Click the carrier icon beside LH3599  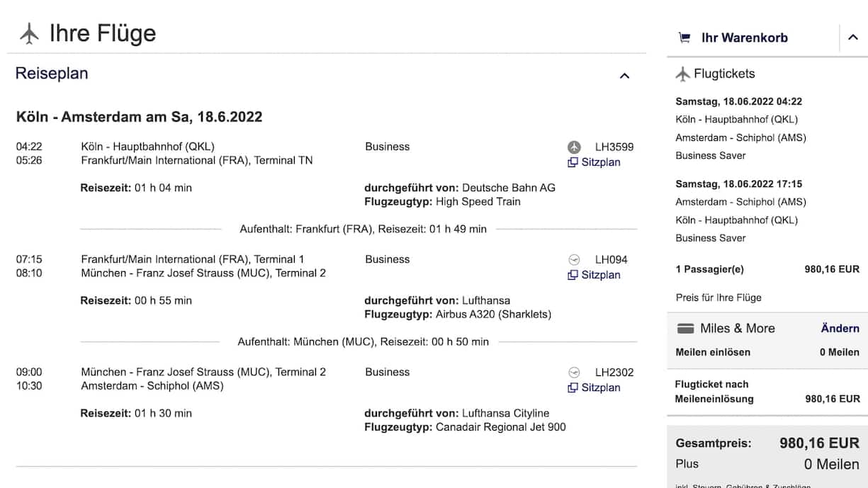coord(574,147)
